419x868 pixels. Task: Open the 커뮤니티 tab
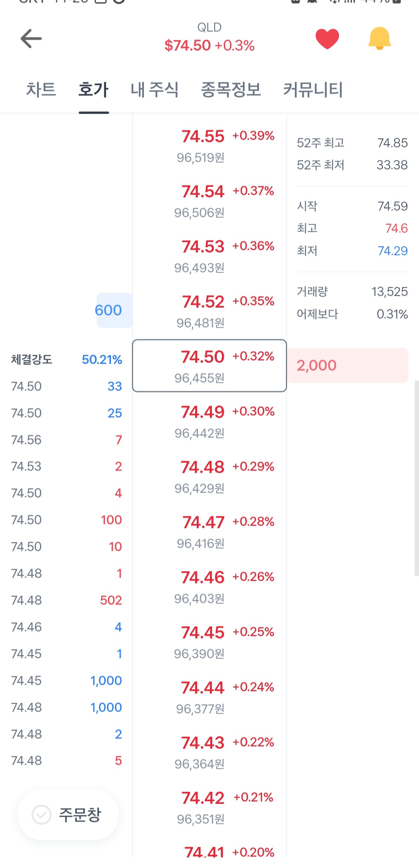coord(313,90)
